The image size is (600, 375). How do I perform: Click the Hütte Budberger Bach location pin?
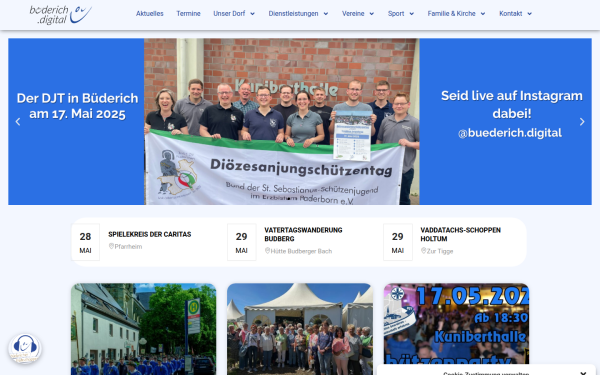tap(267, 251)
